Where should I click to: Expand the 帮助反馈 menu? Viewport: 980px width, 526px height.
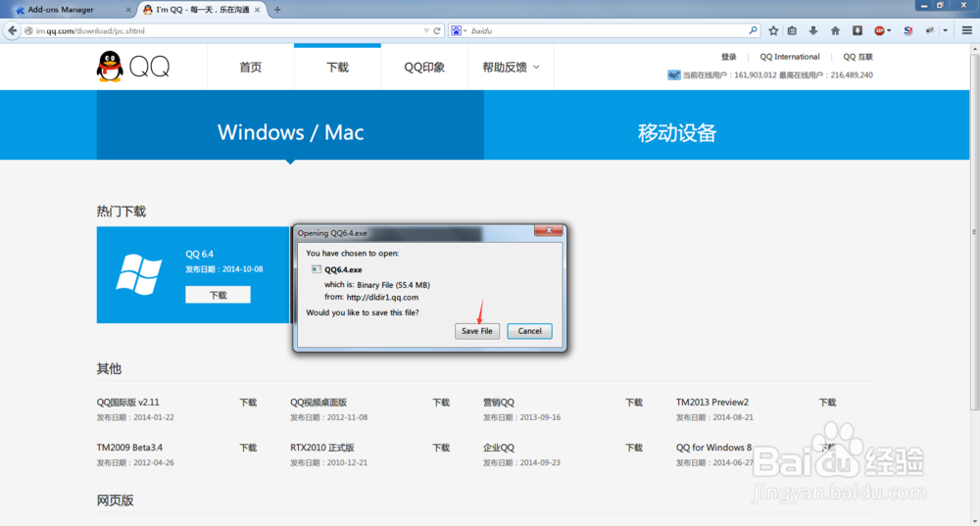point(511,67)
